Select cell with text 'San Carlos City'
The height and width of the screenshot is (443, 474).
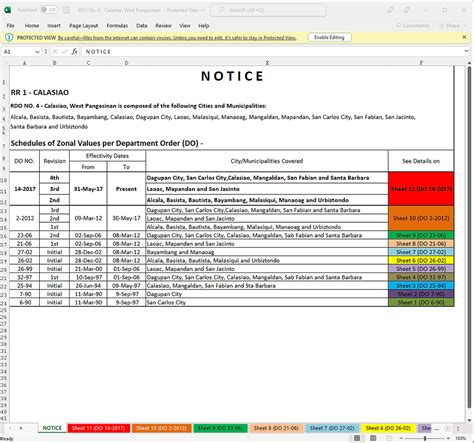(267, 302)
